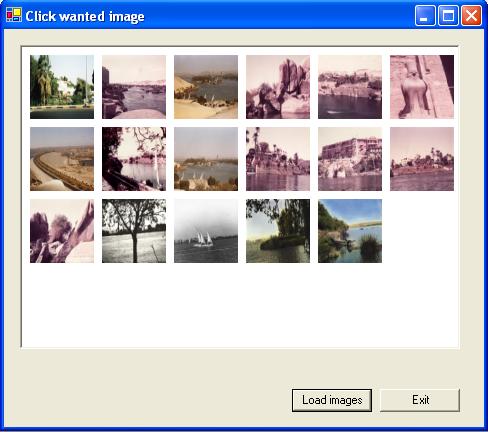This screenshot has width=488, height=432.
Task: Click the Exit button
Action: [420, 400]
